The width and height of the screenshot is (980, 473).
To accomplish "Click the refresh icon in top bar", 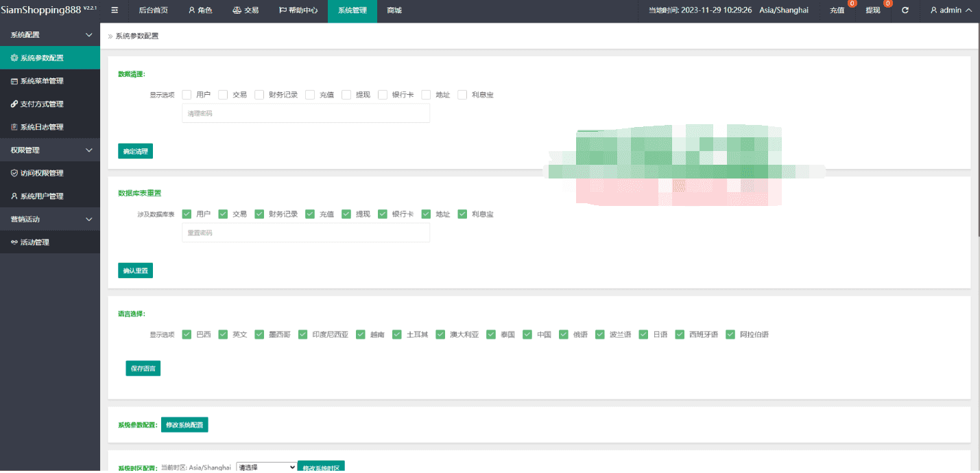I will pyautogui.click(x=905, y=10).
